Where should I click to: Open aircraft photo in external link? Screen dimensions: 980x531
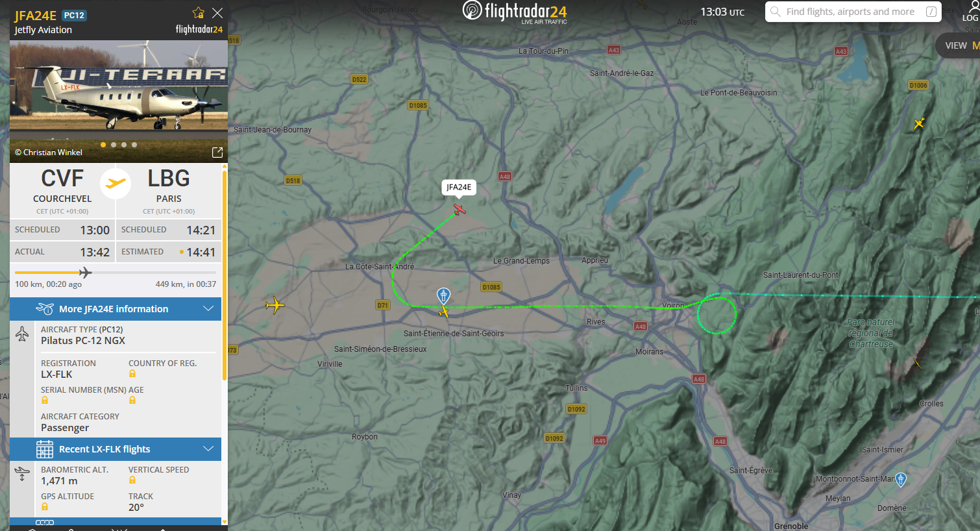coord(217,152)
